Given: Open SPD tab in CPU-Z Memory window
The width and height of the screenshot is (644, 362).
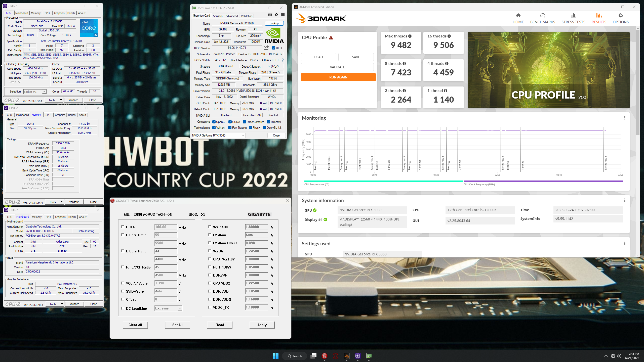Looking at the screenshot, I should (x=48, y=115).
